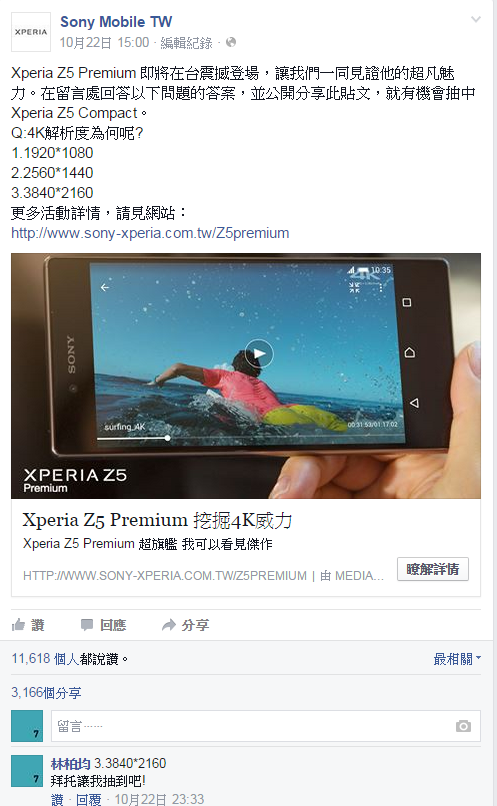Open the sony-xperia.com.tw/Z5premium hyperlink
The width and height of the screenshot is (497, 806).
[150, 233]
